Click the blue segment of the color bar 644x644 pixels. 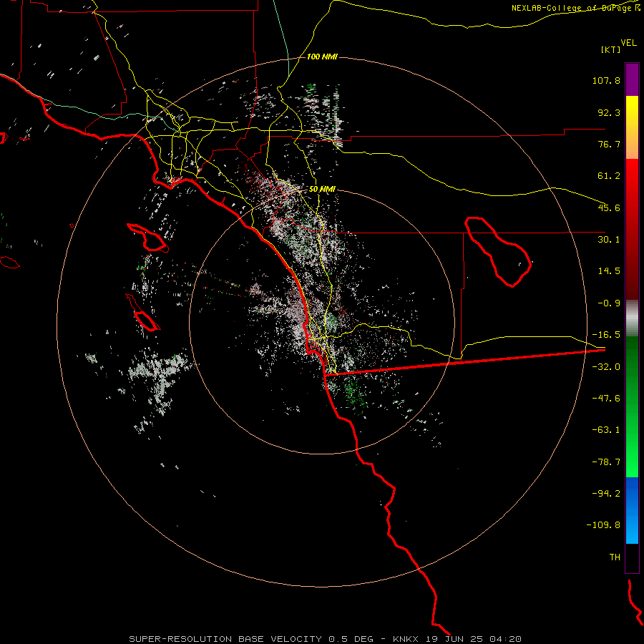tap(632, 510)
